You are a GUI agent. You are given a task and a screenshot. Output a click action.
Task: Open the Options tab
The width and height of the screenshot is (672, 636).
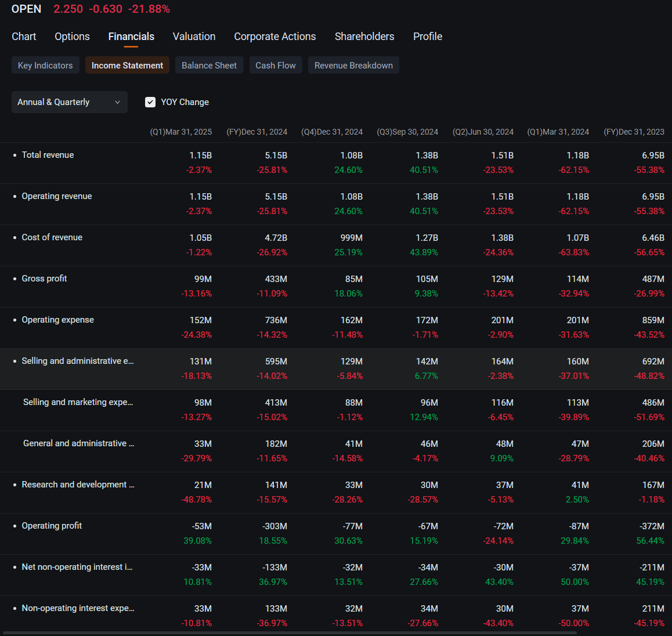(72, 36)
